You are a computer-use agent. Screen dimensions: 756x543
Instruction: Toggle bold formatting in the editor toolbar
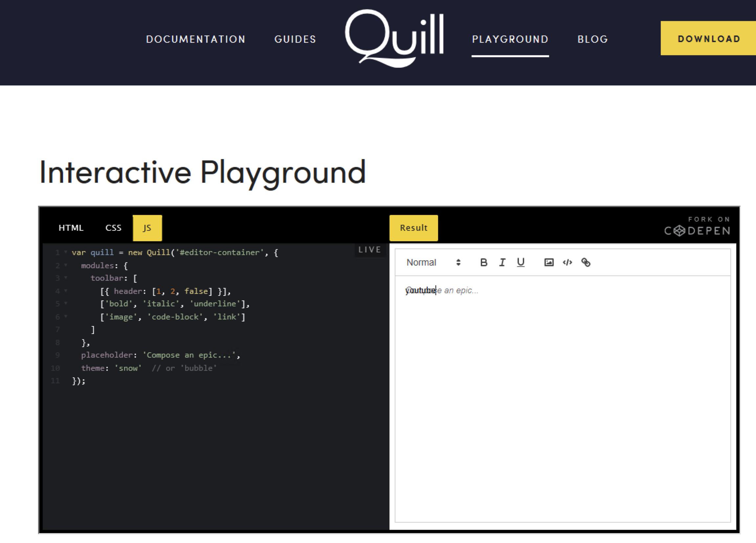pos(484,263)
